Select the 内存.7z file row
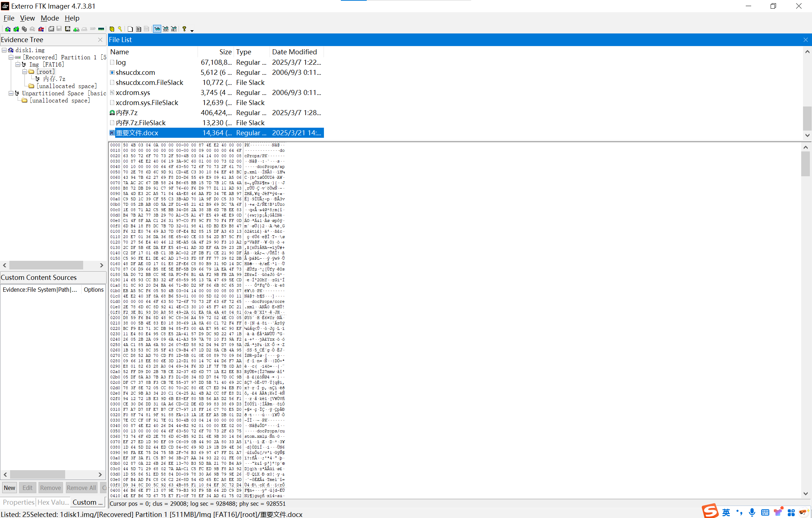 [127, 113]
